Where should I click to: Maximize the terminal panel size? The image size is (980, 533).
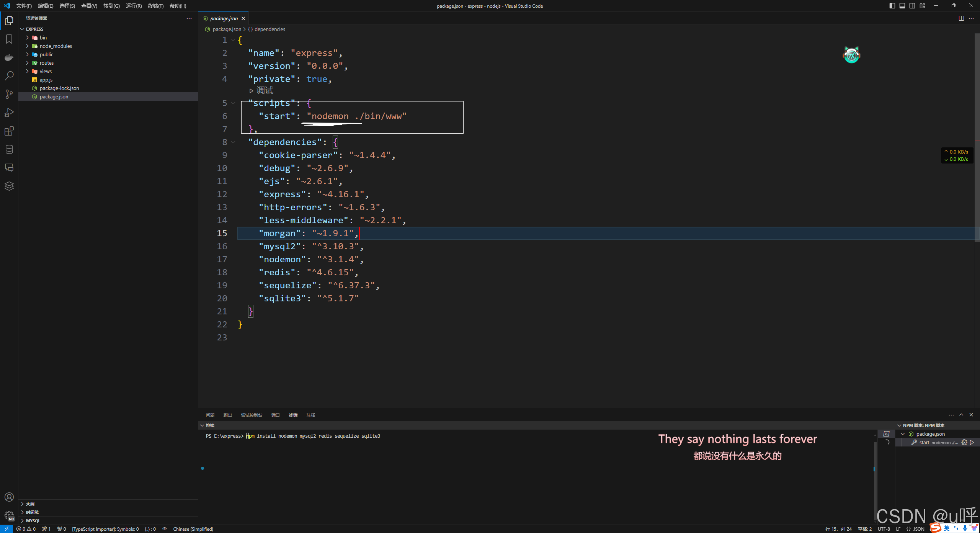[x=961, y=415]
